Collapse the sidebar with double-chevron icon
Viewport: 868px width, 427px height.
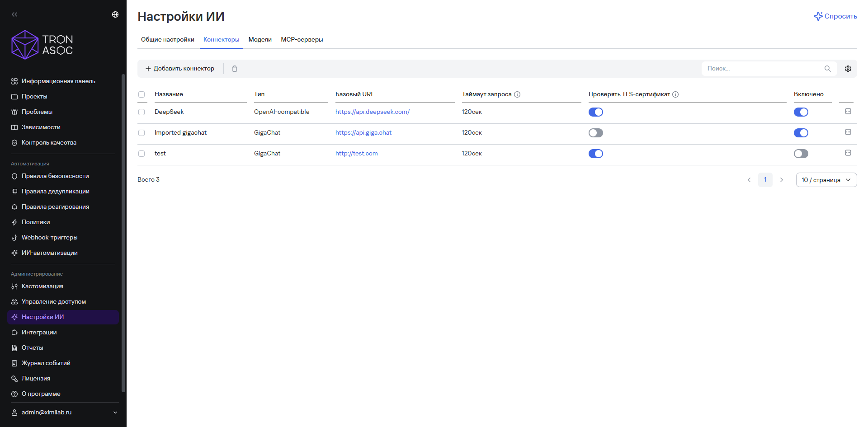[x=14, y=14]
